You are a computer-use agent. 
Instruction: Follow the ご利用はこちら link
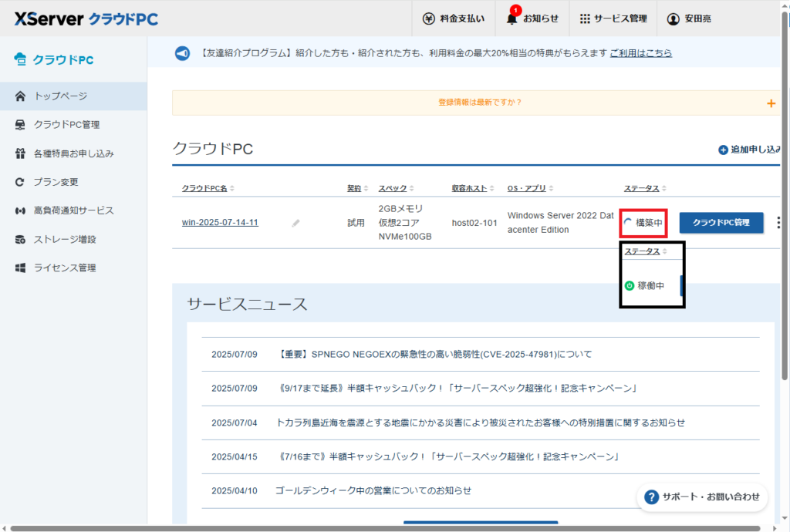[641, 53]
